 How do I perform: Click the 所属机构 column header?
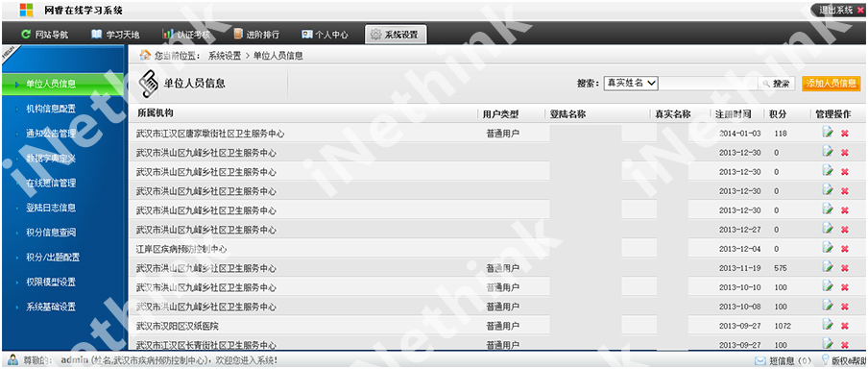coord(155,113)
